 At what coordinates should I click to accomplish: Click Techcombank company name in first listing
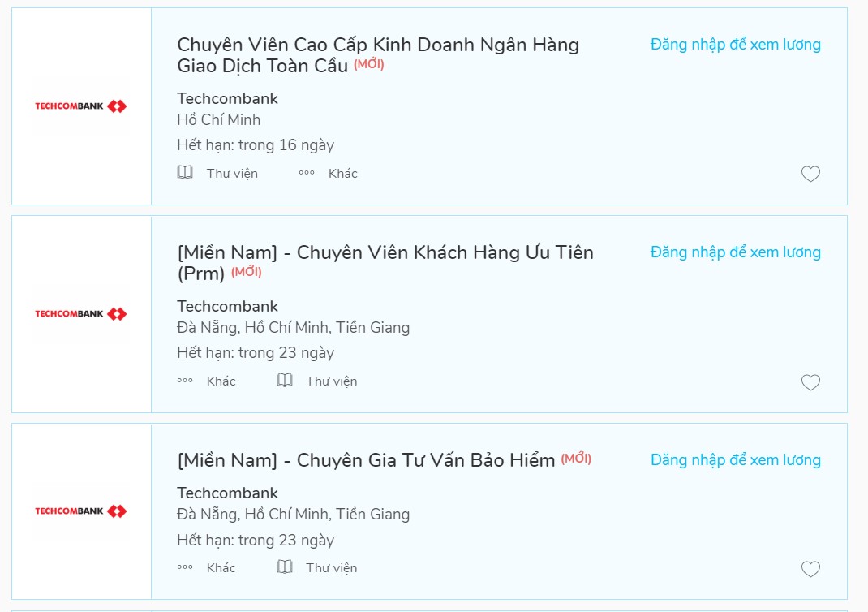click(227, 99)
